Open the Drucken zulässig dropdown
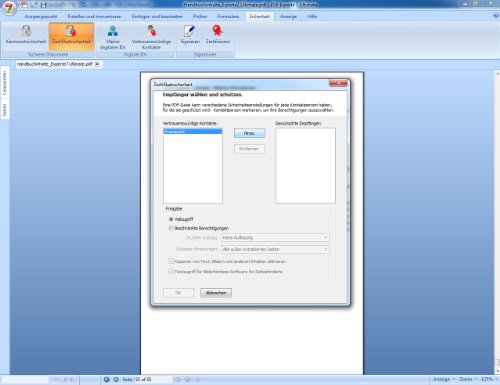Viewport: 500px width, 385px height. coord(275,238)
